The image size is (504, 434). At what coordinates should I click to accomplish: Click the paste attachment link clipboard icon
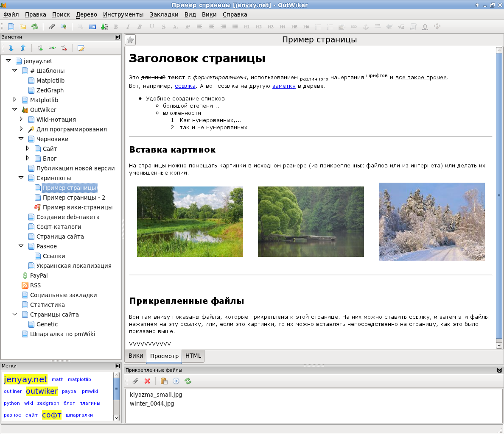coord(164,381)
